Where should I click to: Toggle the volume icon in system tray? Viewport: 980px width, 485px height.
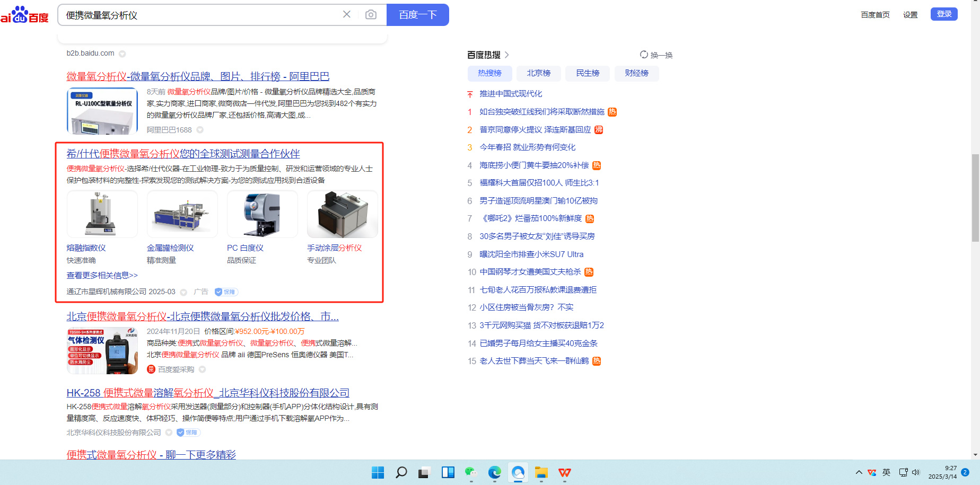click(916, 472)
